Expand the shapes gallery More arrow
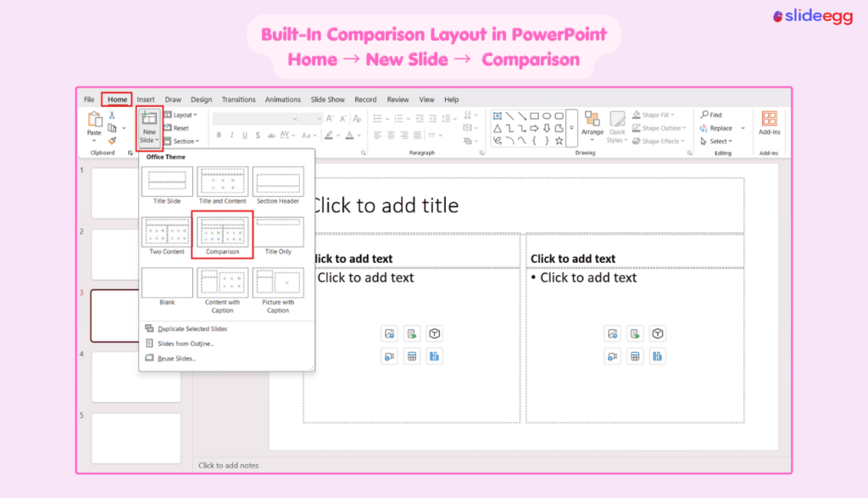 [572, 128]
